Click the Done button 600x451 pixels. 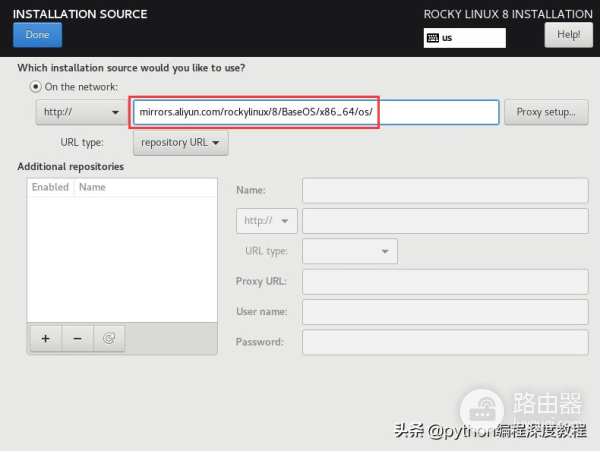click(37, 35)
